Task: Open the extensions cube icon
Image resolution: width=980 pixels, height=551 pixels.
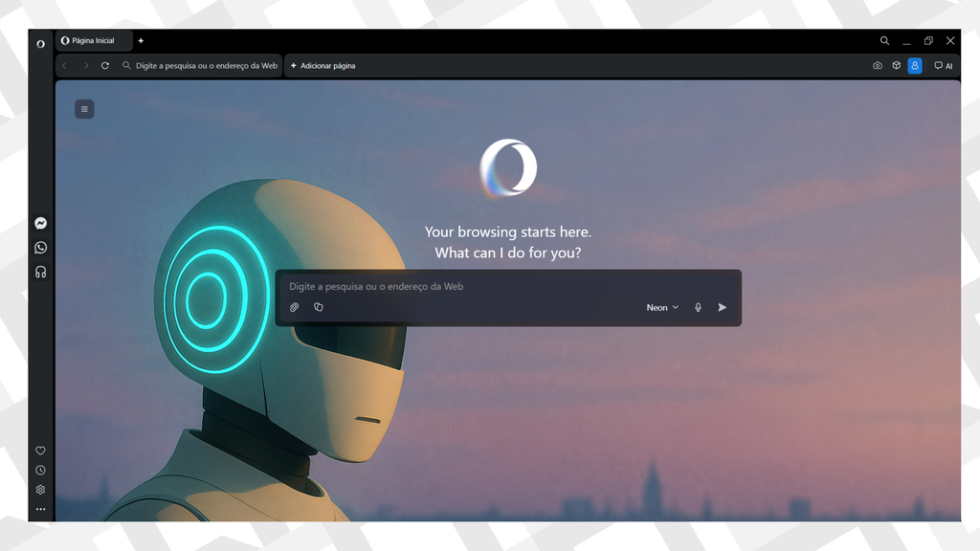Action: click(896, 66)
